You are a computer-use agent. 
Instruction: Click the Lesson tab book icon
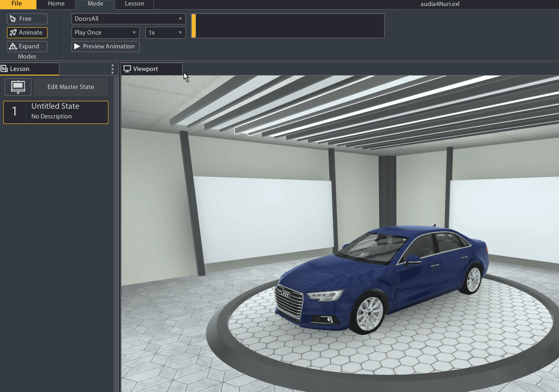4,69
